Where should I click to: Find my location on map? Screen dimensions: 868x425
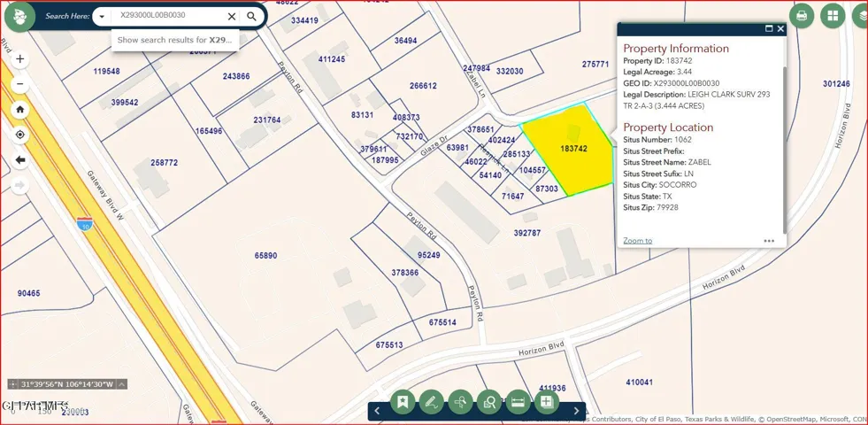click(20, 135)
